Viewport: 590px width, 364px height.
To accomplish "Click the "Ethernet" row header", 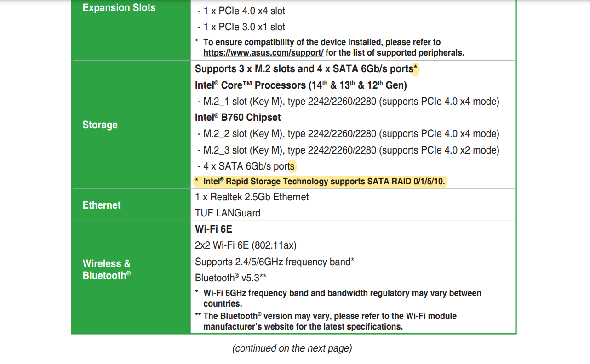I will tap(102, 205).
